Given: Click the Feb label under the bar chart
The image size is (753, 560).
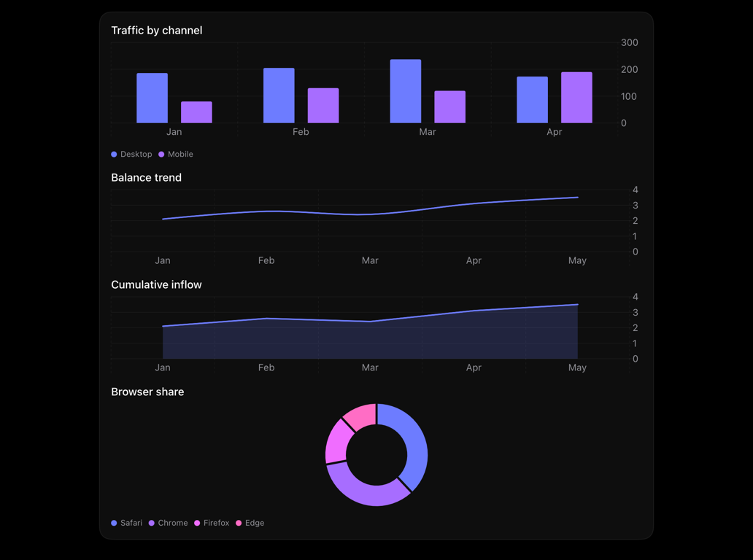Looking at the screenshot, I should [x=301, y=131].
